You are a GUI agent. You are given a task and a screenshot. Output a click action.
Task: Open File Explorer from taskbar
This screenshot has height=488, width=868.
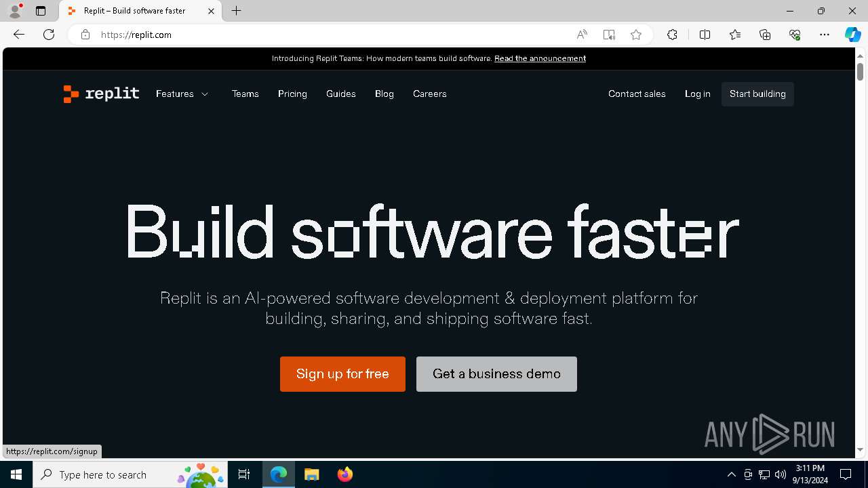click(x=311, y=474)
